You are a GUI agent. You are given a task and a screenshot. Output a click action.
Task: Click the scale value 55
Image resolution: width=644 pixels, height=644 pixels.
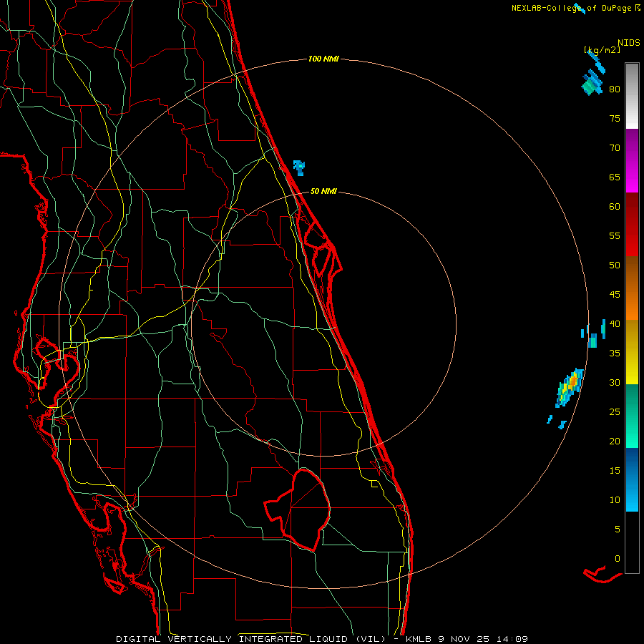click(615, 235)
